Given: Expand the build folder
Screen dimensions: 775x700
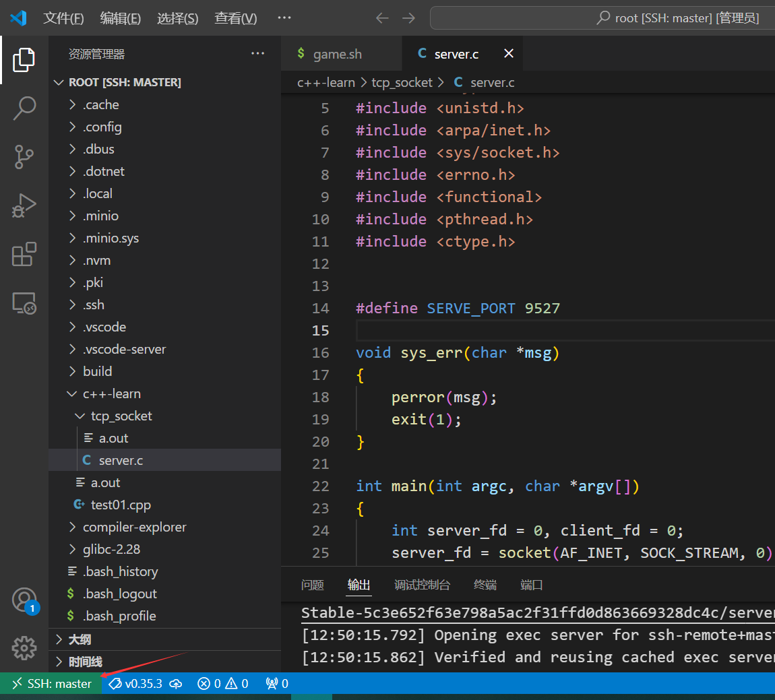Looking at the screenshot, I should pos(164,371).
